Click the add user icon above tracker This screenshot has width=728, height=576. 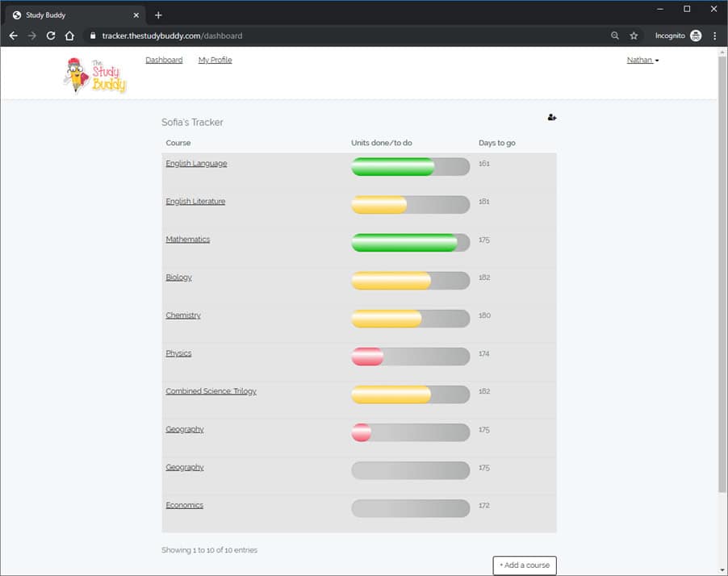(552, 118)
